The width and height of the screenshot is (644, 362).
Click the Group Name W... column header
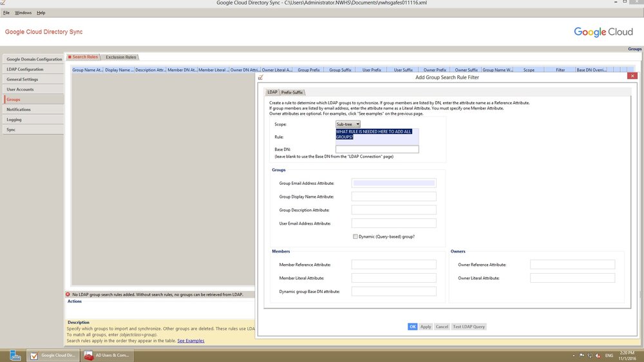497,70
